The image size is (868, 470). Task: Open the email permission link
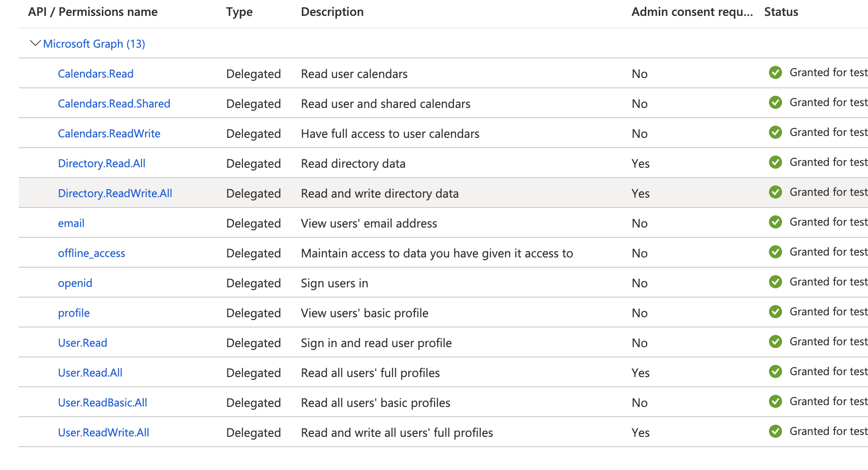tap(71, 223)
